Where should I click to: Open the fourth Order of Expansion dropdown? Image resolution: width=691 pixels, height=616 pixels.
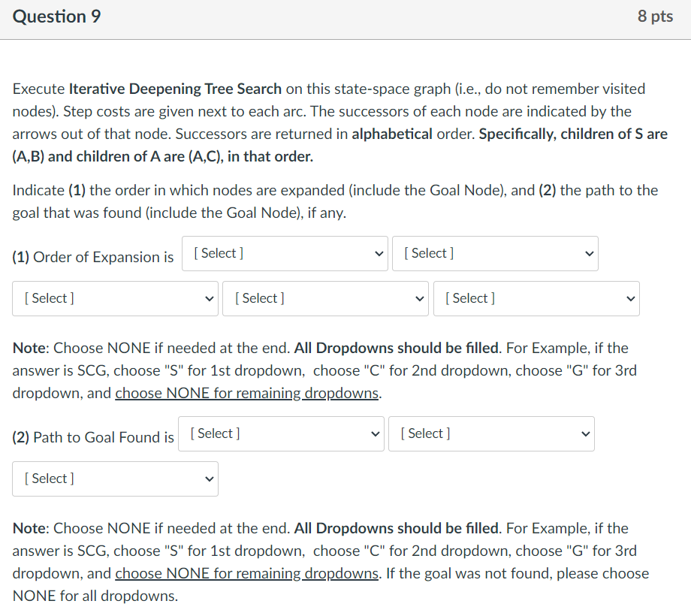(x=325, y=298)
